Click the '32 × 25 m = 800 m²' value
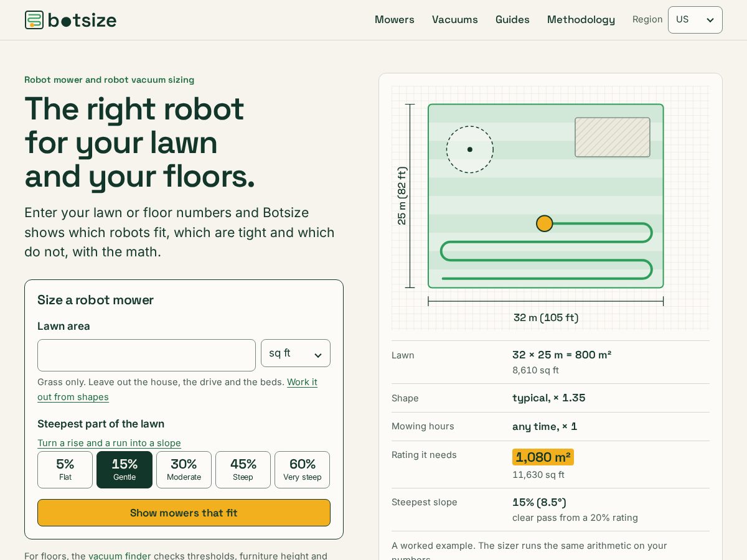The width and height of the screenshot is (747, 560). coord(561,355)
